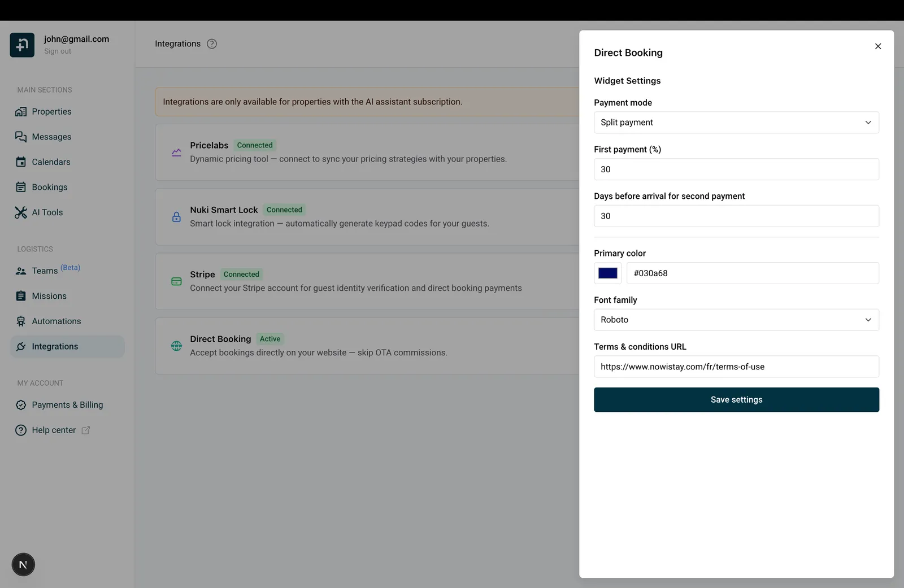Click the primary color hex code field
This screenshot has width=904, height=588.
coord(753,273)
